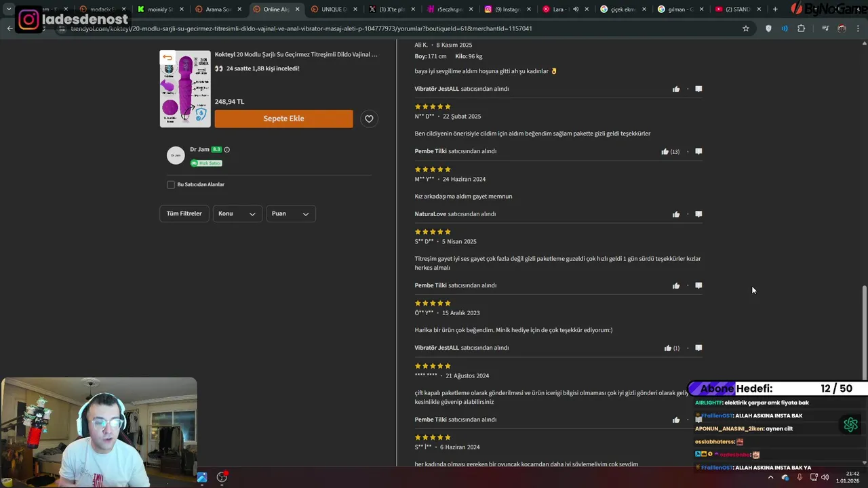Report the 15 Aralık 2023 review
This screenshot has height=488, width=868.
pyautogui.click(x=698, y=348)
